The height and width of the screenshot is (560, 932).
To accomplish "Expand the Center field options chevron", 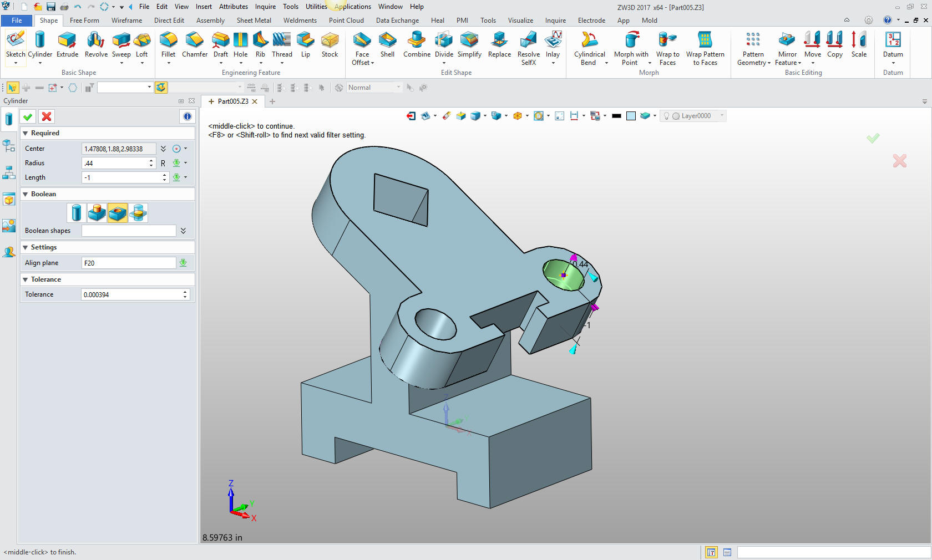I will coord(163,149).
